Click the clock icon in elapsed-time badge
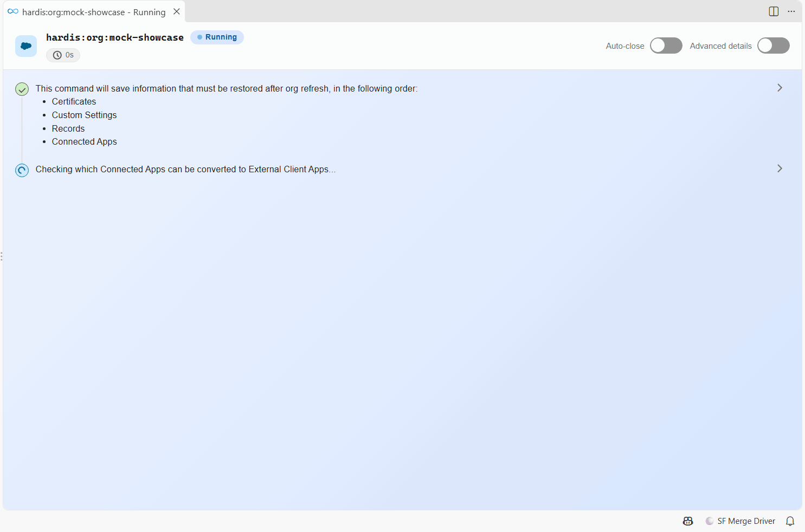This screenshot has width=805, height=532. [57, 55]
